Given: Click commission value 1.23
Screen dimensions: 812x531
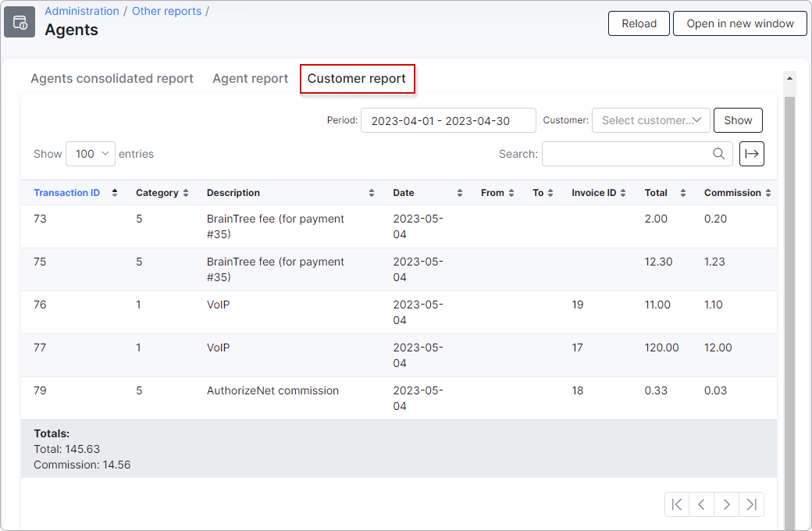Looking at the screenshot, I should [714, 262].
